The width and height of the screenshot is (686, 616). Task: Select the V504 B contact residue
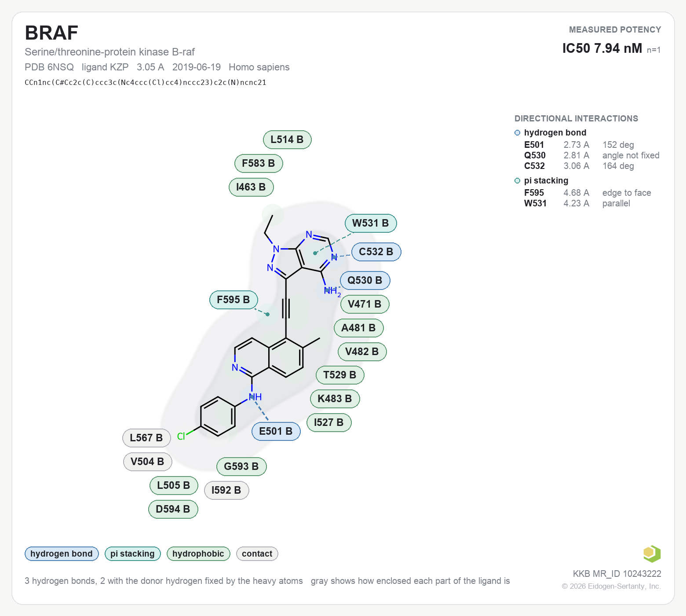click(147, 462)
